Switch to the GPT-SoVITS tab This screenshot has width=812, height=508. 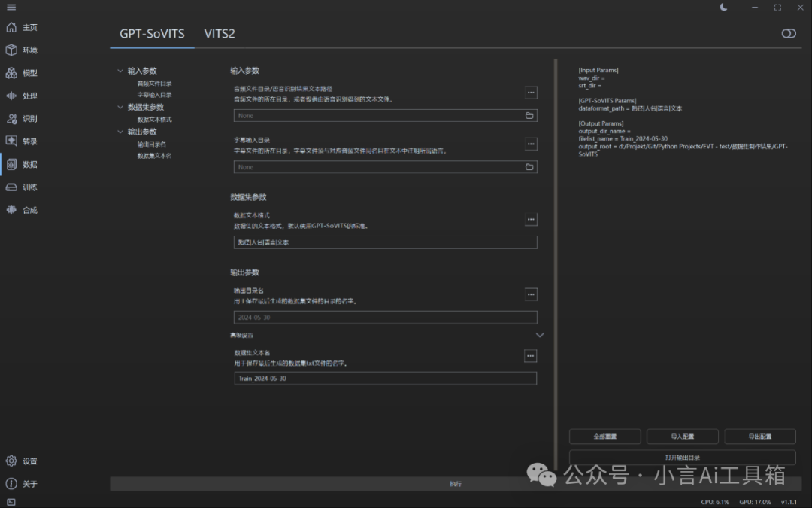point(152,34)
